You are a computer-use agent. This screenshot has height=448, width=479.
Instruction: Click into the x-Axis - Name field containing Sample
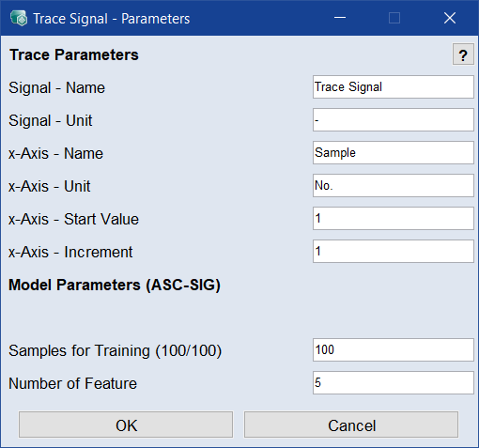click(x=394, y=152)
